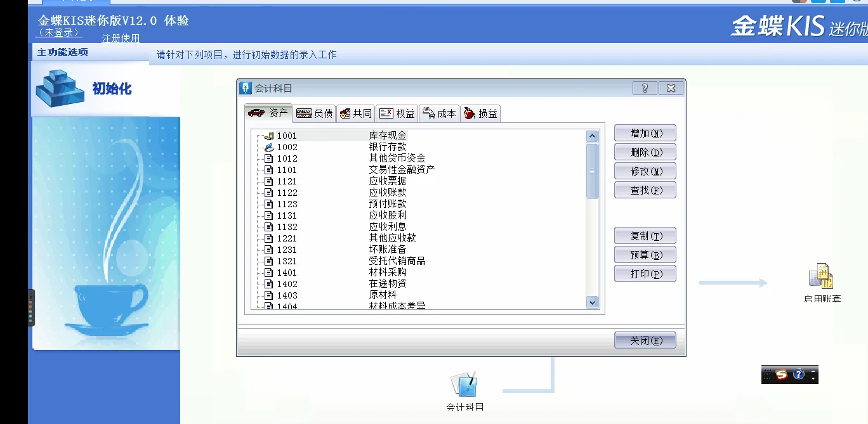This screenshot has height=424, width=868.
Task: Click the scroll up arrow in account list
Action: pyautogui.click(x=592, y=136)
